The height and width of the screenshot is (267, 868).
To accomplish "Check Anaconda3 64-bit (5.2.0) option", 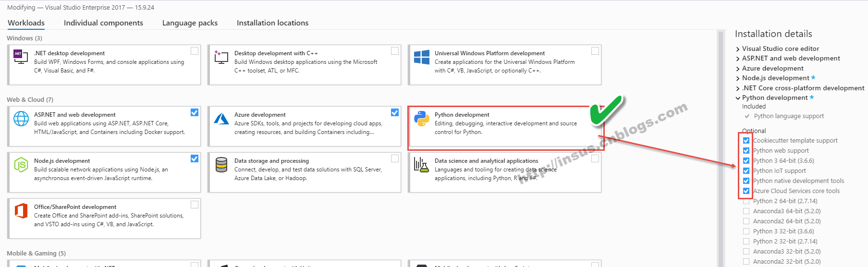I will pos(746,211).
